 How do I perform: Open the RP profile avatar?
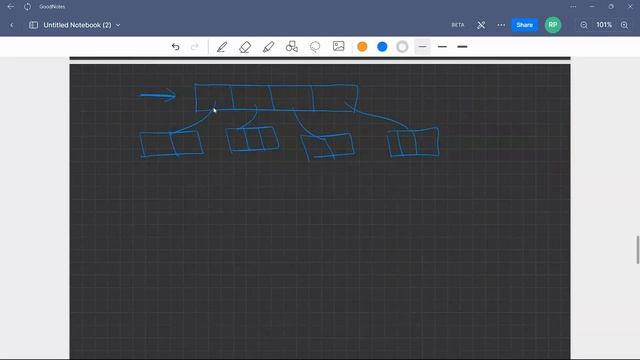553,25
